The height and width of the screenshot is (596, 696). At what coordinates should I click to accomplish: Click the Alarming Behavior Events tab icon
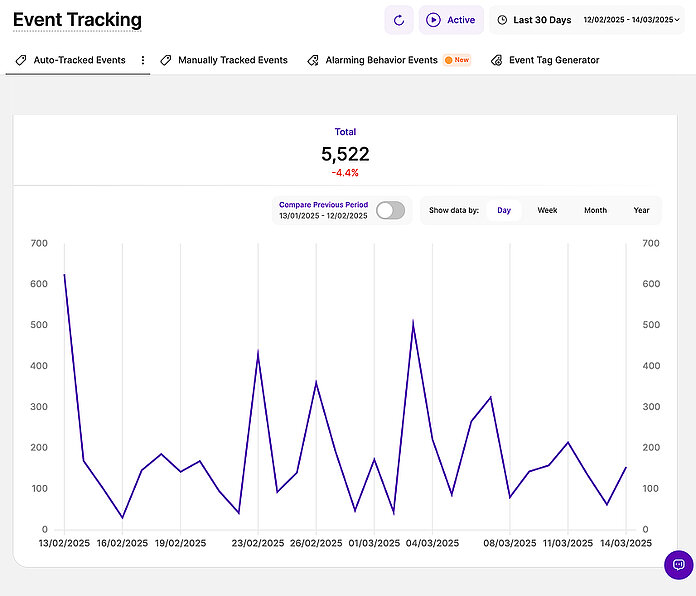click(x=314, y=60)
